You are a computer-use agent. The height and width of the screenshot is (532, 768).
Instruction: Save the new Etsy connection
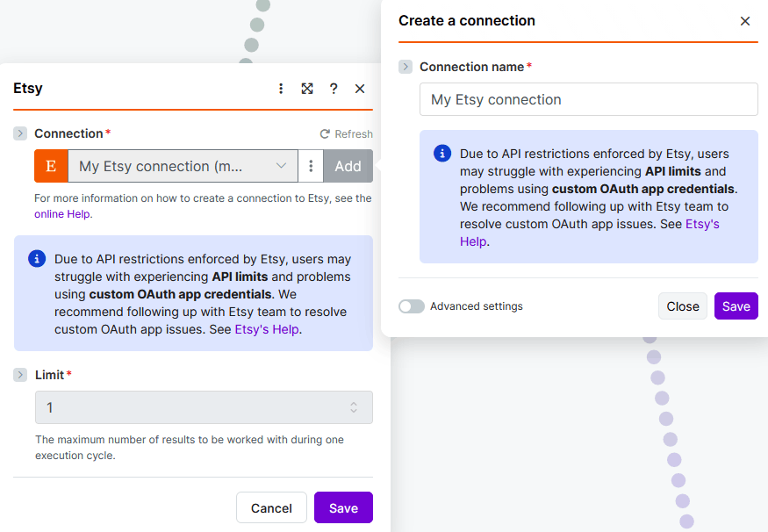coord(736,306)
